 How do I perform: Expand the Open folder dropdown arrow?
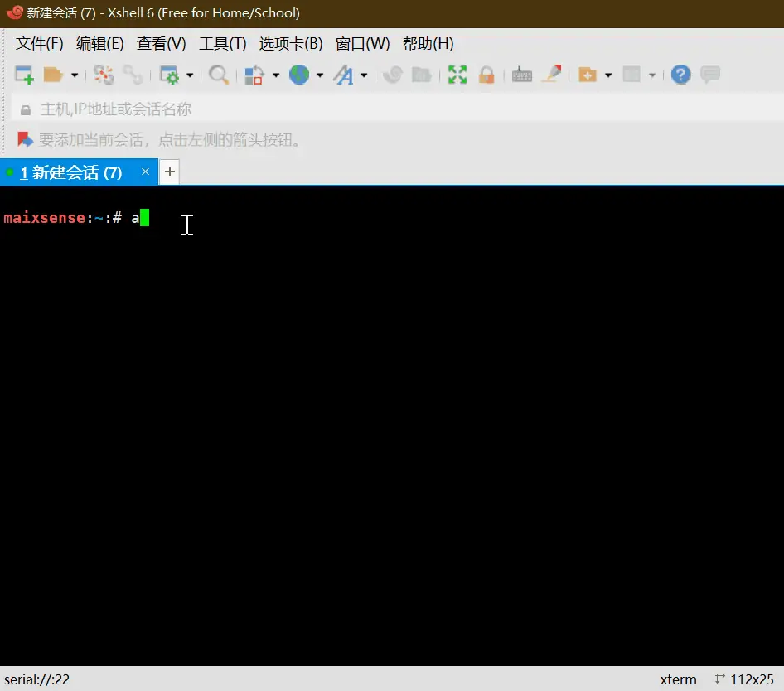(75, 75)
